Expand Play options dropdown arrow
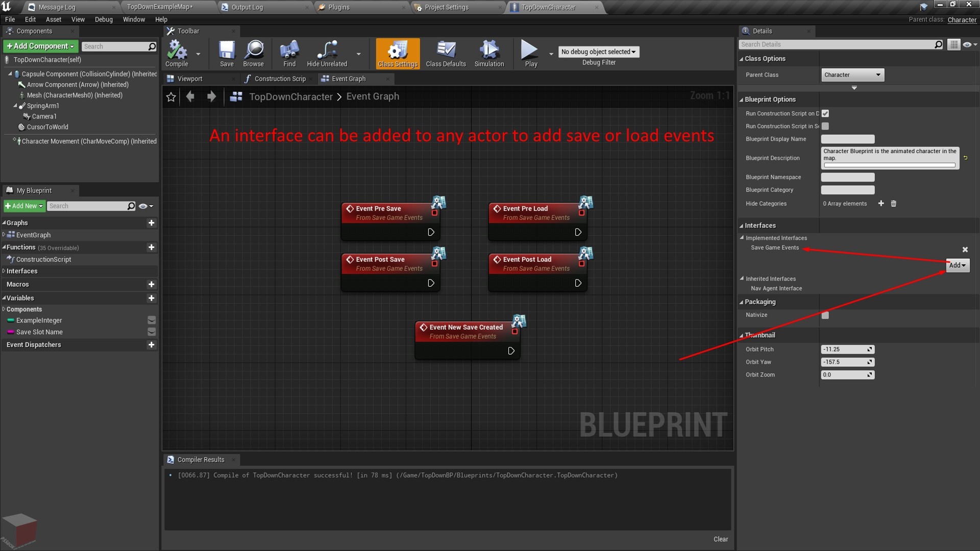The width and height of the screenshot is (980, 551). pyautogui.click(x=551, y=54)
